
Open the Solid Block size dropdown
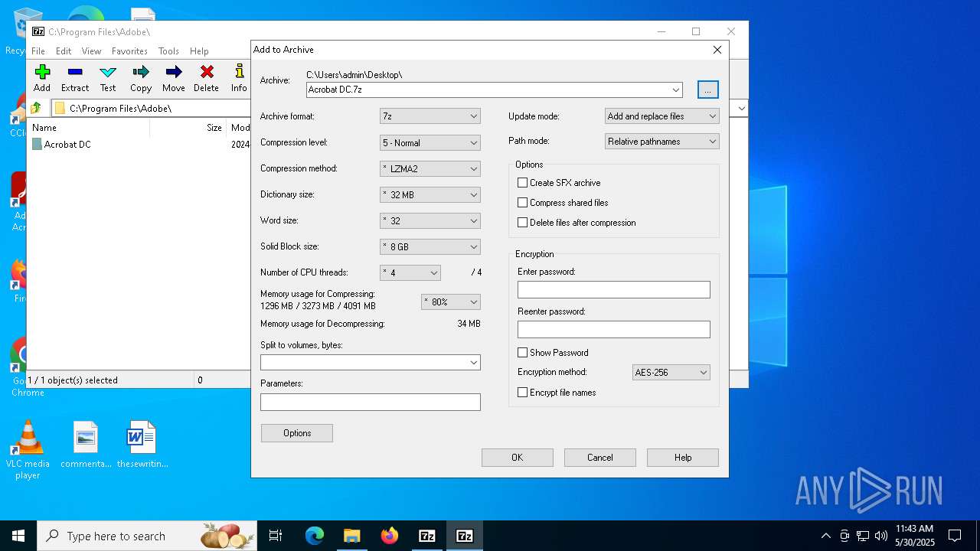click(430, 246)
